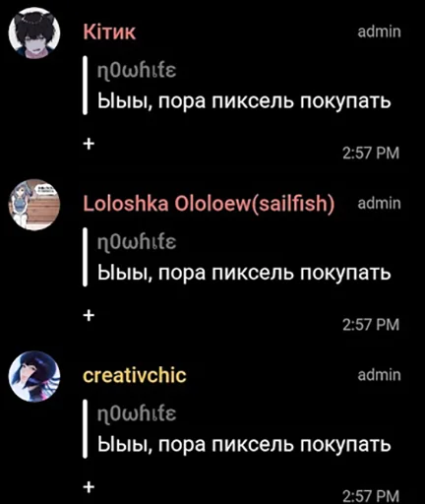Viewport: 425px width, 504px height.
Task: Open Кітик's profile avatar
Action: (x=34, y=33)
